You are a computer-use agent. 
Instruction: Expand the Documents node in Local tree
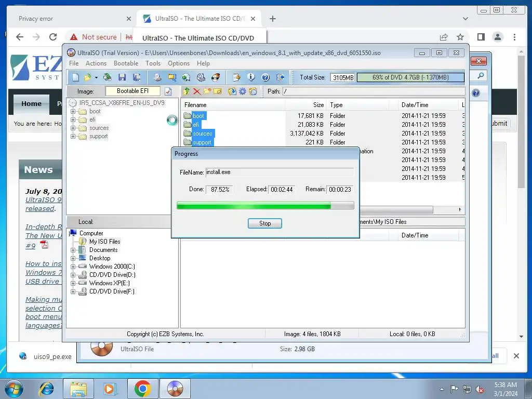[73, 250]
